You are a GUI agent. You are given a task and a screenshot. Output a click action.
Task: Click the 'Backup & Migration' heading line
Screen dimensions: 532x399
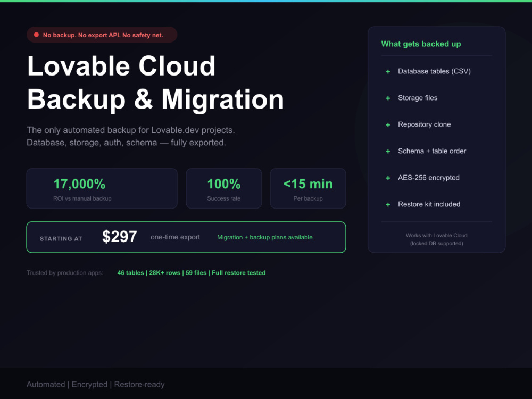tap(155, 99)
